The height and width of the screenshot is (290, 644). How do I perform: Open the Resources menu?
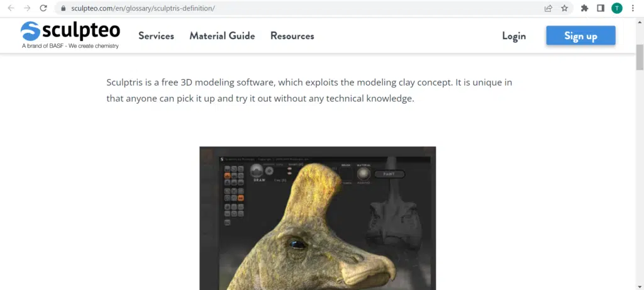[x=292, y=36]
